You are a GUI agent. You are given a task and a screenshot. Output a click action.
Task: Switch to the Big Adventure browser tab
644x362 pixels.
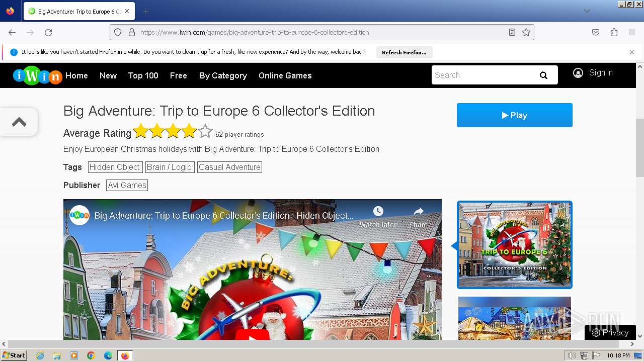point(79,11)
